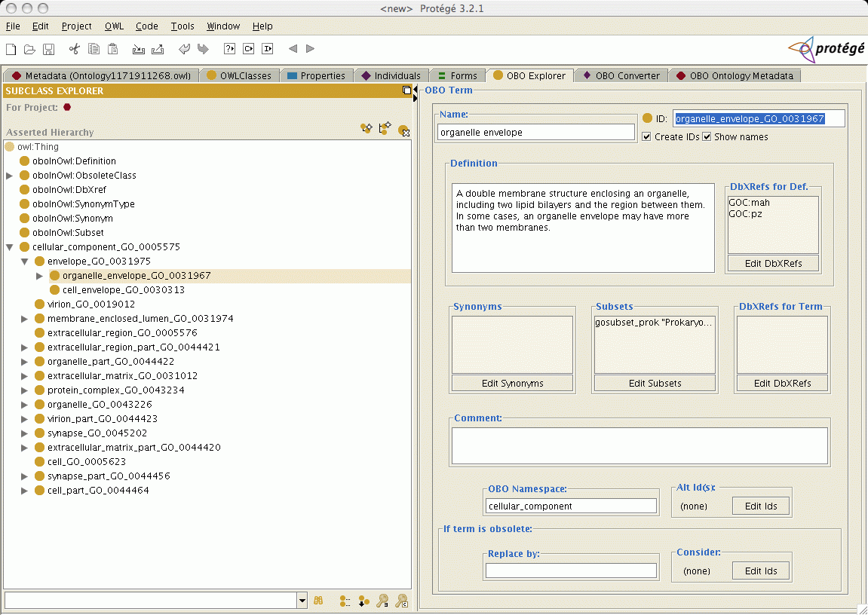Click the Name field 'organelle envelope'

pyautogui.click(x=536, y=132)
